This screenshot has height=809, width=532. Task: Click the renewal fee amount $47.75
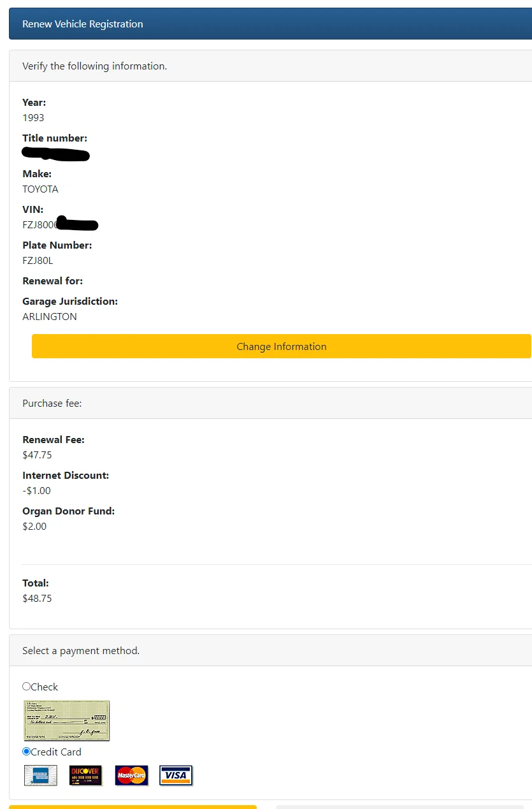(x=37, y=455)
